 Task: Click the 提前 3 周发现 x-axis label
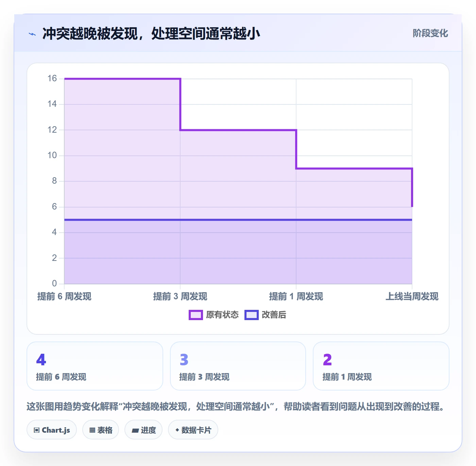click(180, 297)
